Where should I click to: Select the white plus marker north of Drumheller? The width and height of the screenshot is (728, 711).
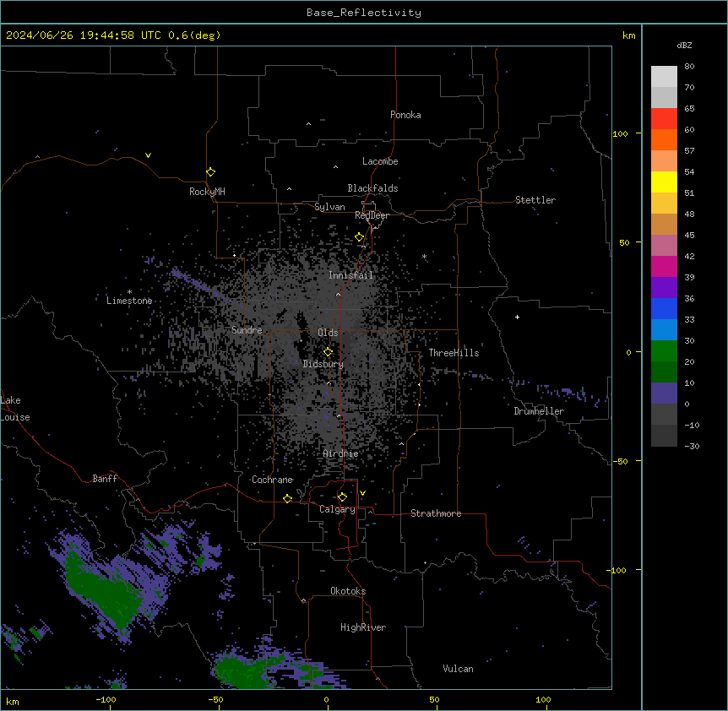(517, 317)
